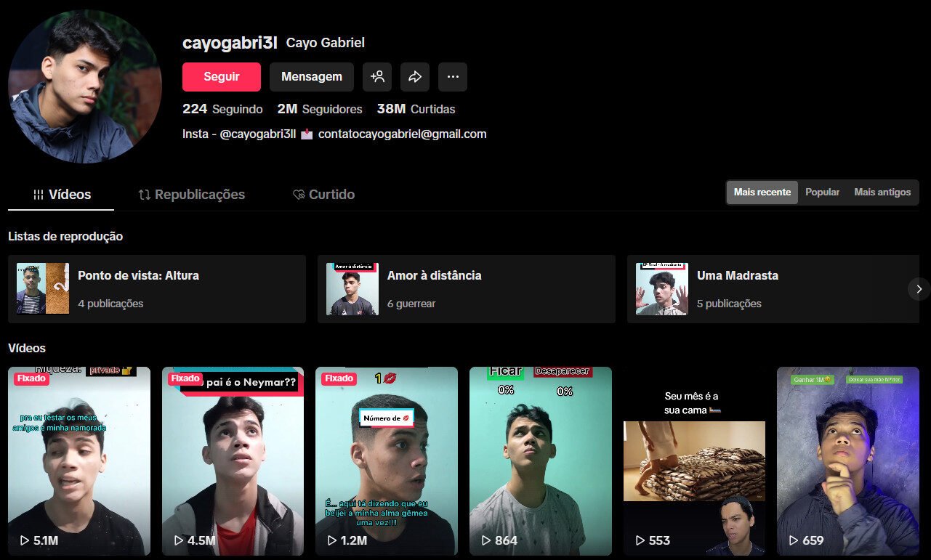Open the share profile arrow icon

[414, 76]
